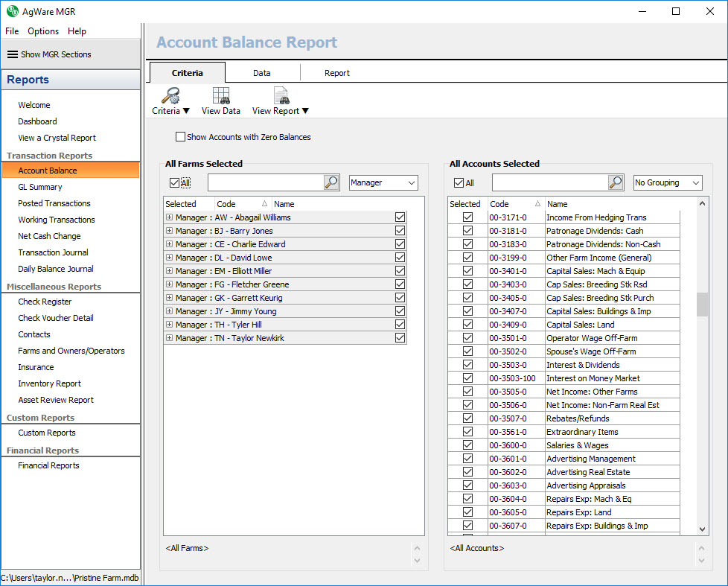Select Check Register in the sidebar
The image size is (728, 586).
coord(45,302)
